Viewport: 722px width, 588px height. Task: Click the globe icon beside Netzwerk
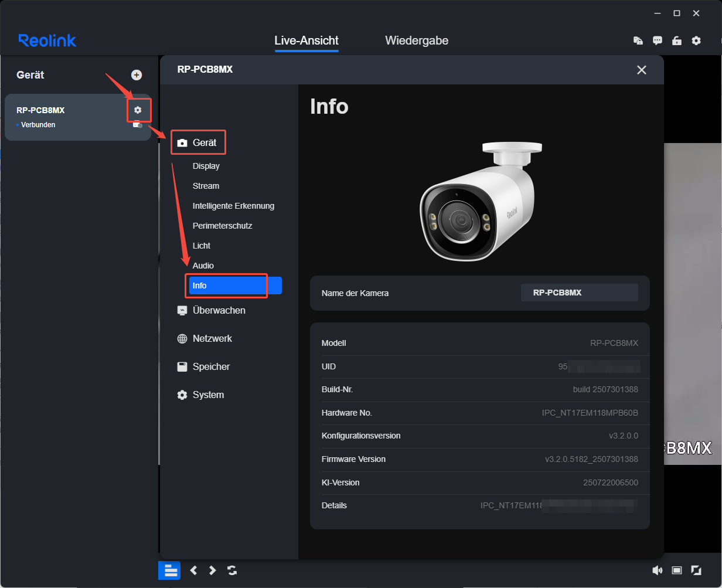[182, 338]
